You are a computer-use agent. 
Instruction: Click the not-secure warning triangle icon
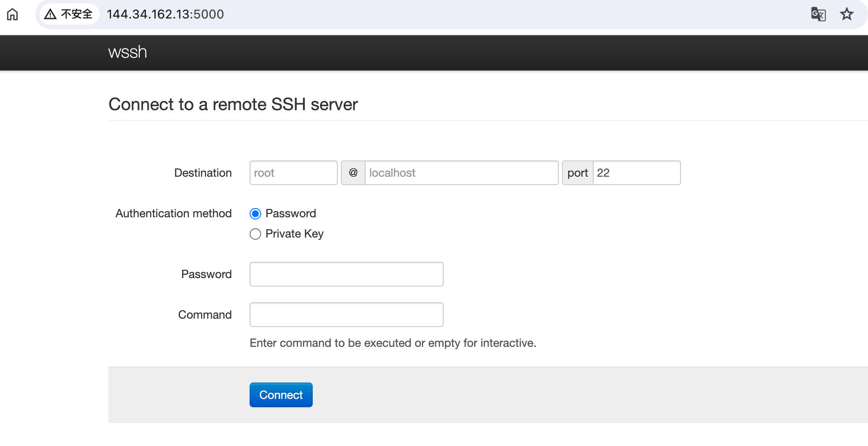click(x=50, y=15)
